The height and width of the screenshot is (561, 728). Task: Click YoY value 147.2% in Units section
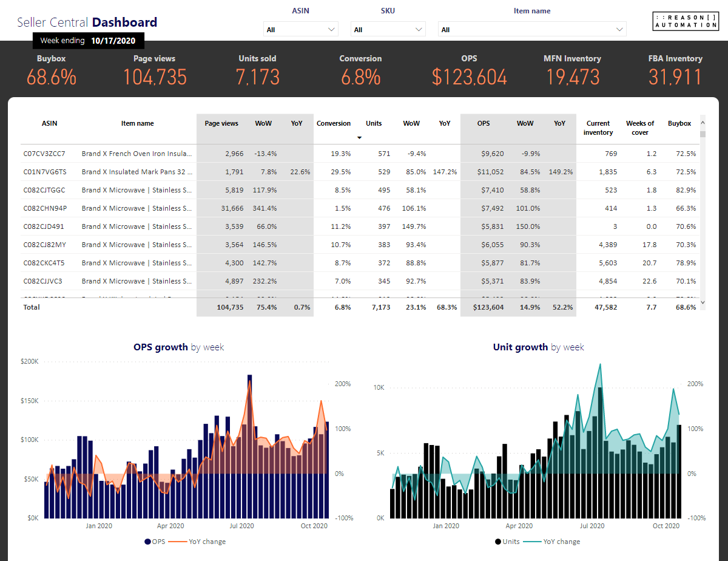[445, 172]
